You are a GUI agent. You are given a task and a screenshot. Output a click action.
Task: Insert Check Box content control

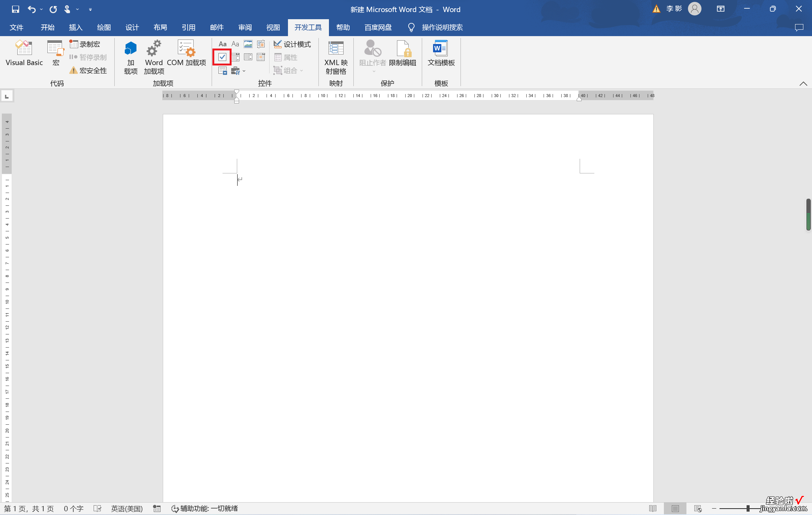[x=222, y=57]
